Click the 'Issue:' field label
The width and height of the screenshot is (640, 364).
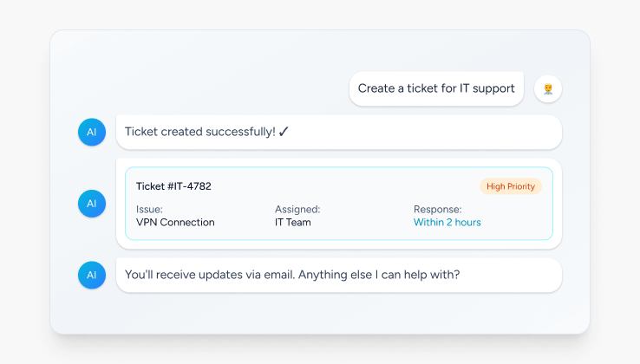click(149, 209)
